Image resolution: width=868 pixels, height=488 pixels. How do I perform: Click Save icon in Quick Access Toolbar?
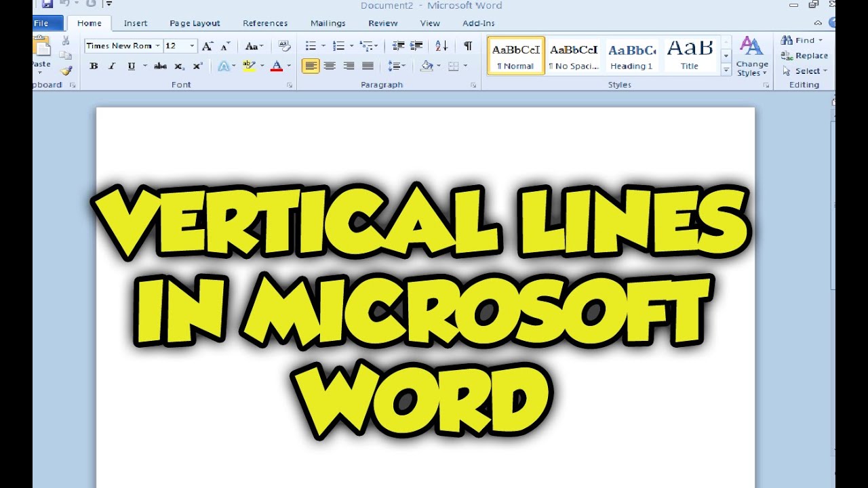click(47, 4)
